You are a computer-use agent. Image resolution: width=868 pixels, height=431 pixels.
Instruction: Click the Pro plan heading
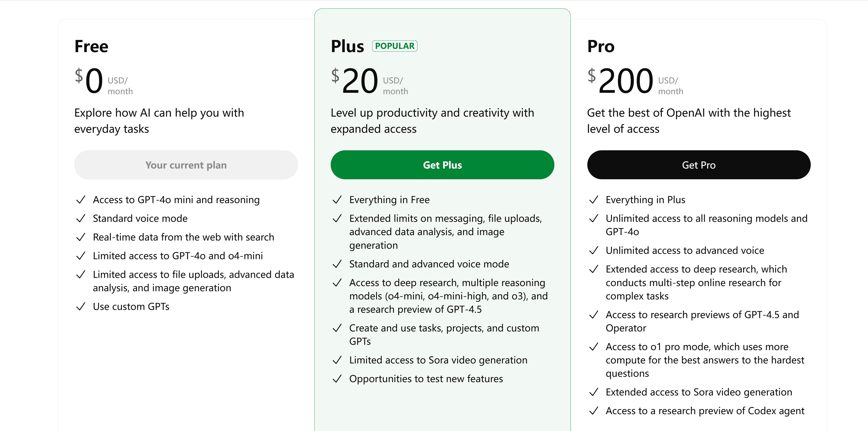600,46
